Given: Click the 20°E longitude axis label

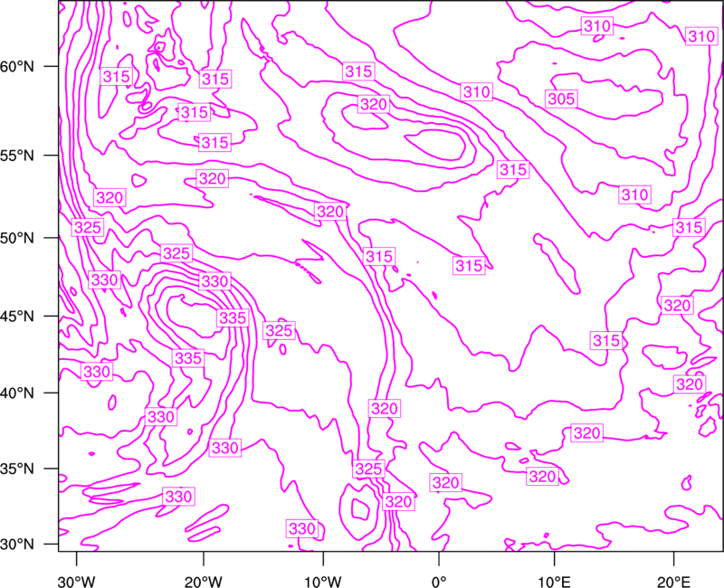Looking at the screenshot, I should point(673,581).
